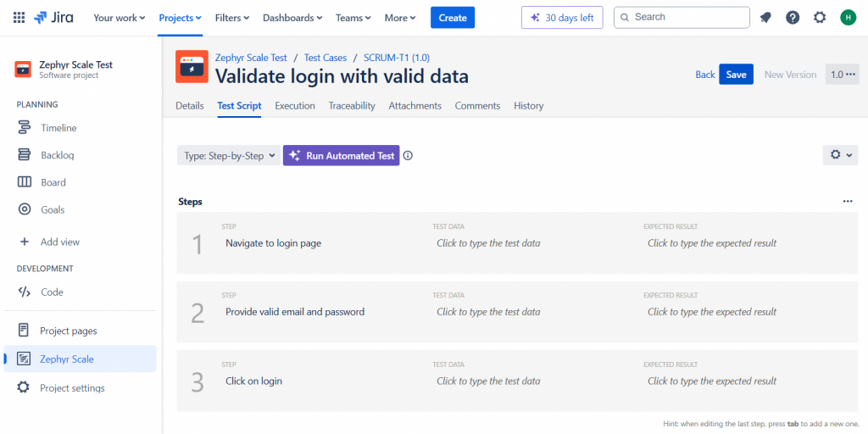Save the test case

pyautogui.click(x=736, y=75)
